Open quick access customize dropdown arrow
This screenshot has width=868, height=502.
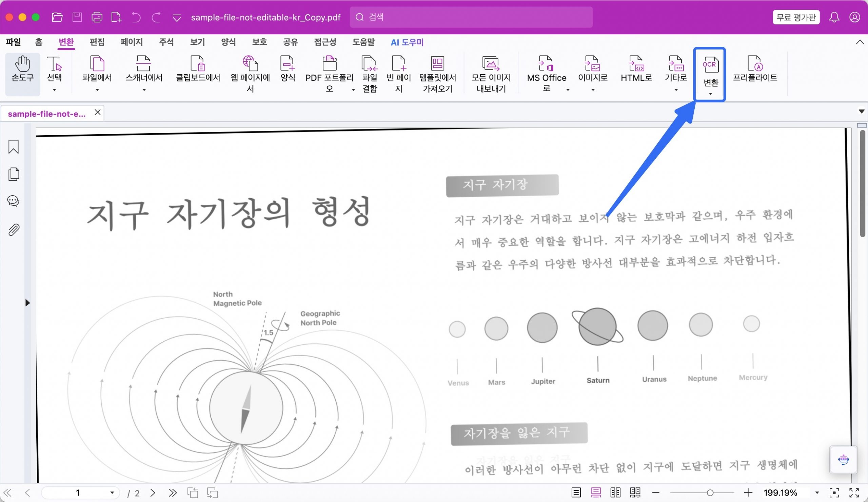[x=177, y=18]
